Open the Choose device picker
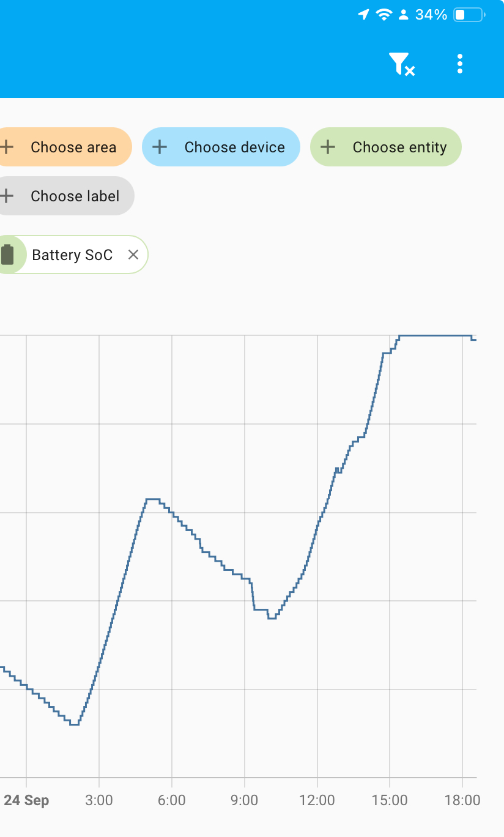504x837 pixels. pos(234,147)
